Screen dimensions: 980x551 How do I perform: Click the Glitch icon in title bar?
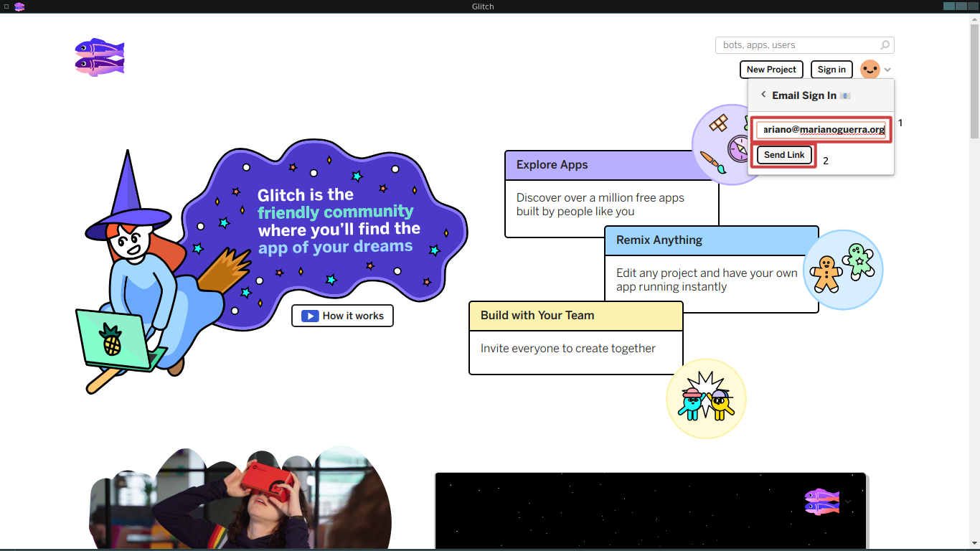click(x=19, y=6)
